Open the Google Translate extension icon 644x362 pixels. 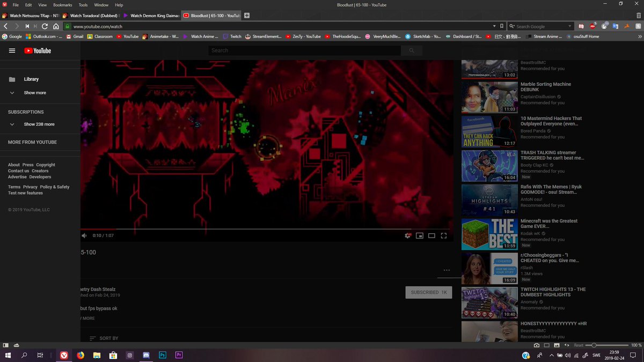[616, 26]
